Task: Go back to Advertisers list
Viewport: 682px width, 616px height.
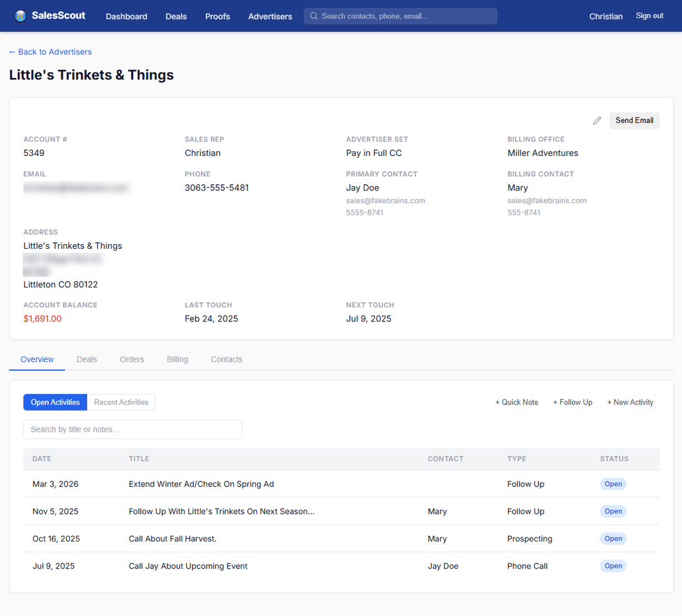Action: tap(51, 52)
